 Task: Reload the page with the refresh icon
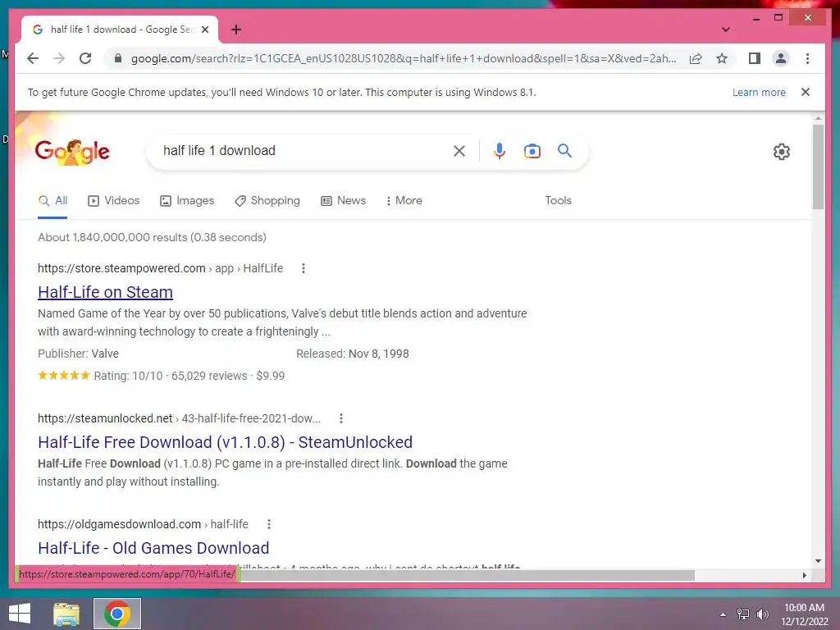(x=85, y=58)
